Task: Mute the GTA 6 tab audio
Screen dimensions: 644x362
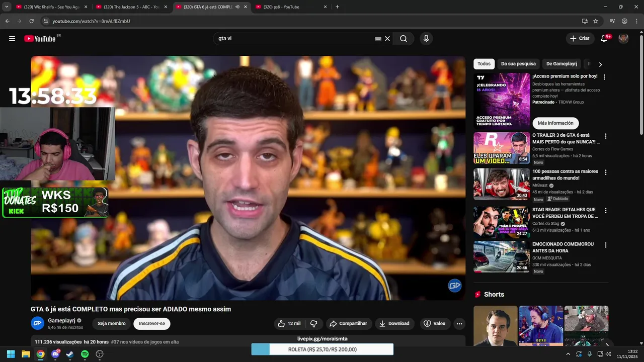Action: click(x=237, y=7)
